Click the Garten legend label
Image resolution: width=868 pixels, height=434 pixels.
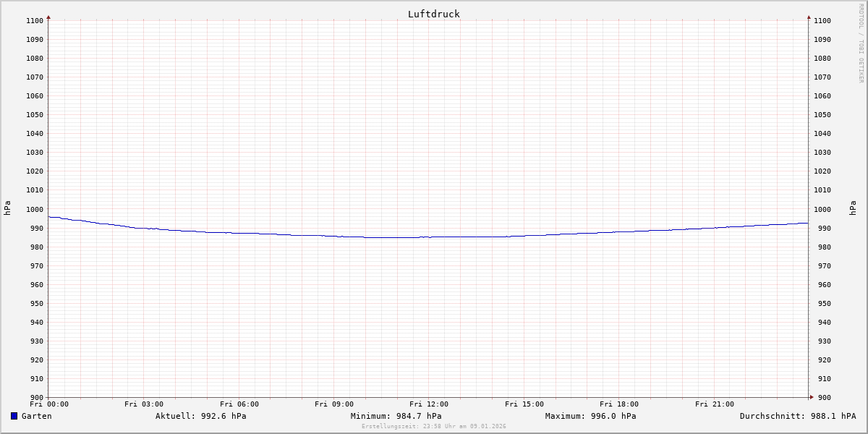(x=37, y=416)
